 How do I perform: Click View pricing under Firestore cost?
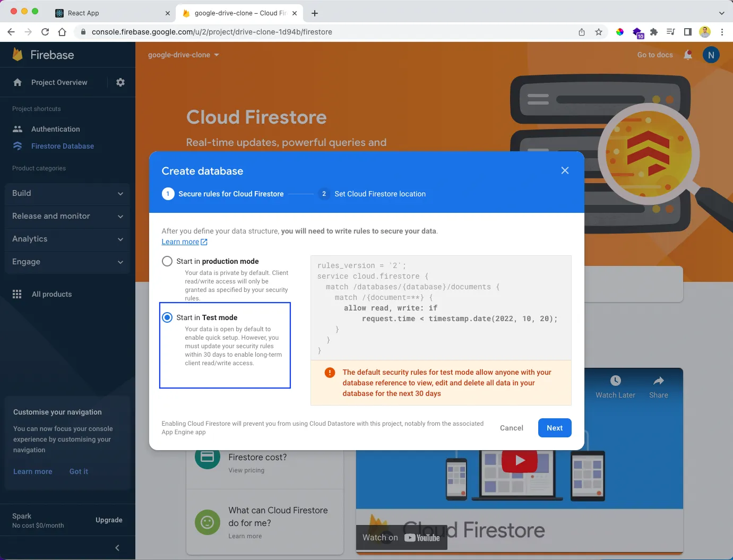(x=246, y=470)
